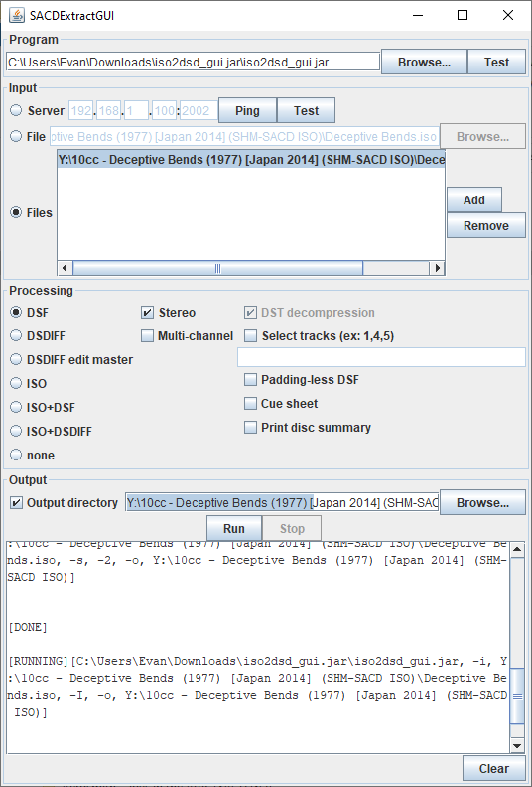Clear the log output

494,768
